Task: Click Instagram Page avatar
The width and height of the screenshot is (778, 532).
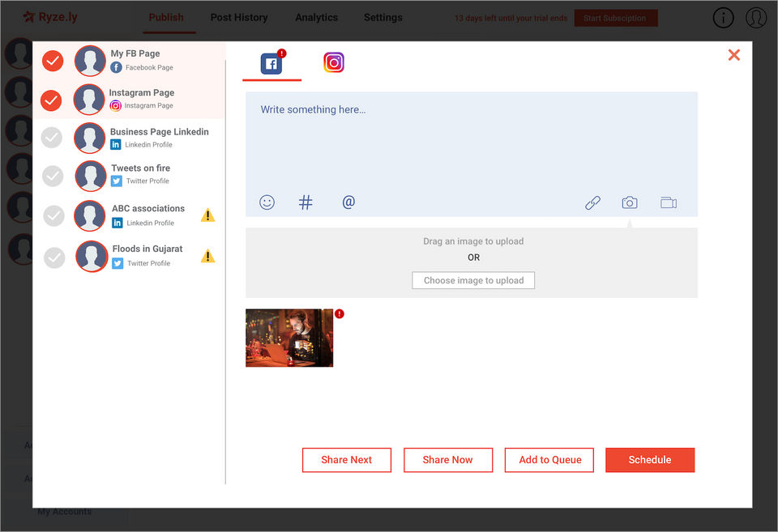Action: click(x=89, y=99)
